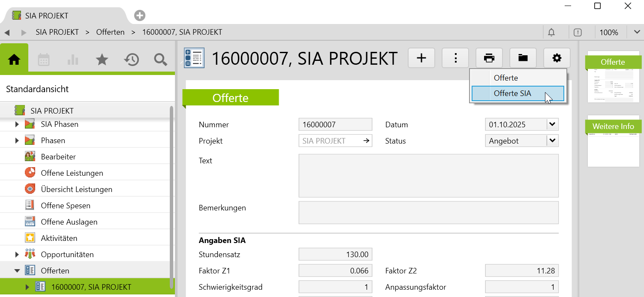
Task: Click Offerten in the breadcrumb path
Action: point(110,32)
